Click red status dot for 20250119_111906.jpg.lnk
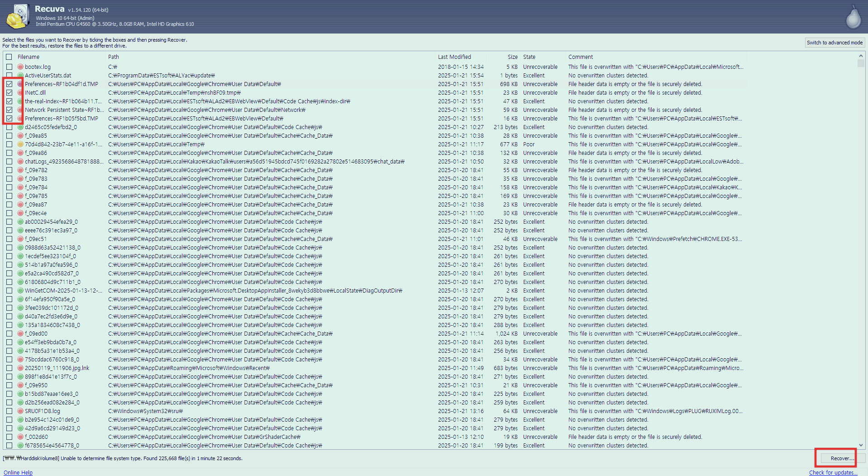868x476 pixels. (x=20, y=368)
